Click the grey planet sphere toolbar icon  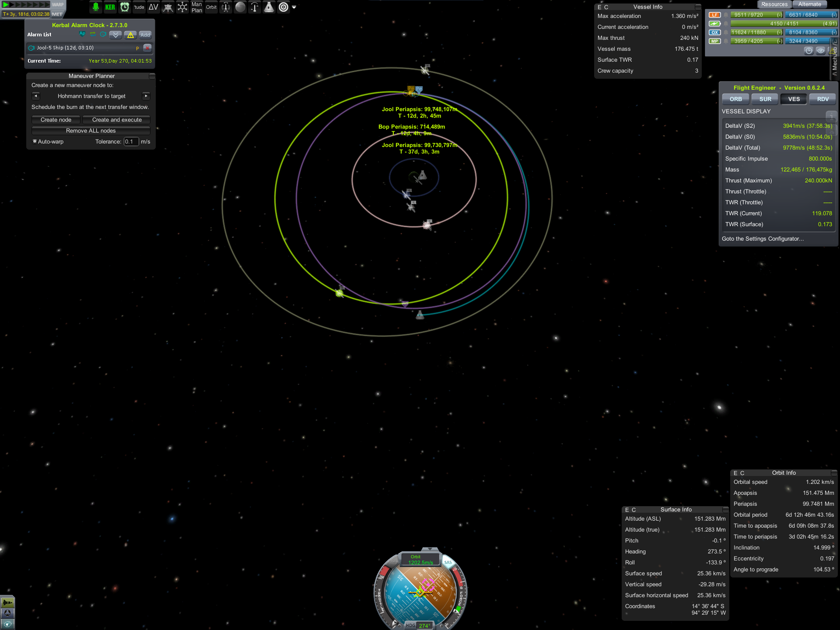[240, 7]
